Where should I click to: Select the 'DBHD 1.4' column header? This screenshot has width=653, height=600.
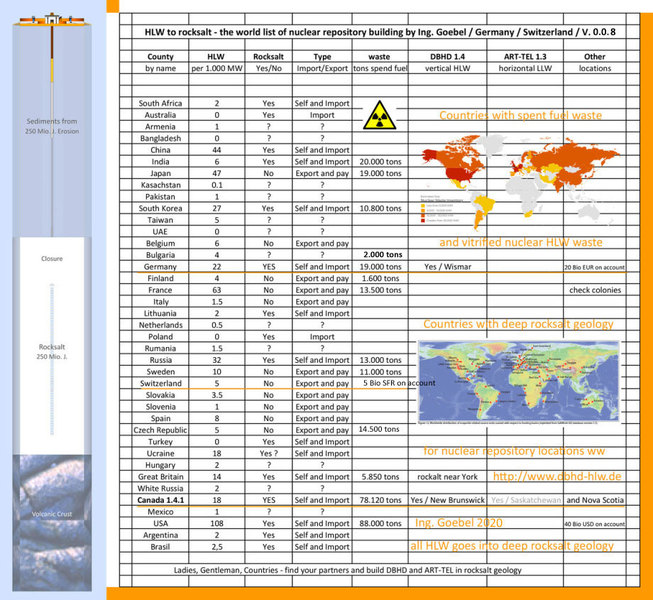pyautogui.click(x=438, y=58)
